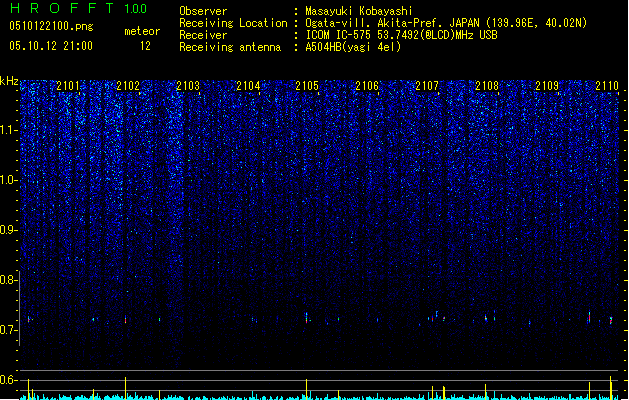Click the meteor echo just before 2108
The height and width of the screenshot is (400, 629).
click(x=486, y=318)
